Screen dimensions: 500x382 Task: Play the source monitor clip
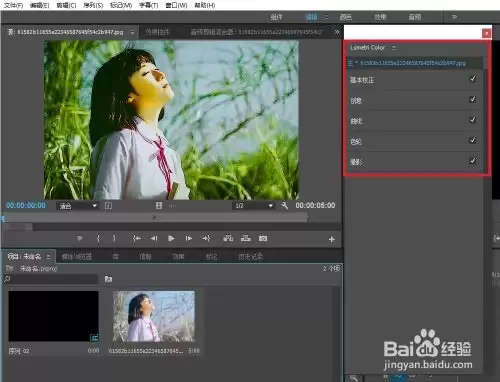tap(171, 238)
